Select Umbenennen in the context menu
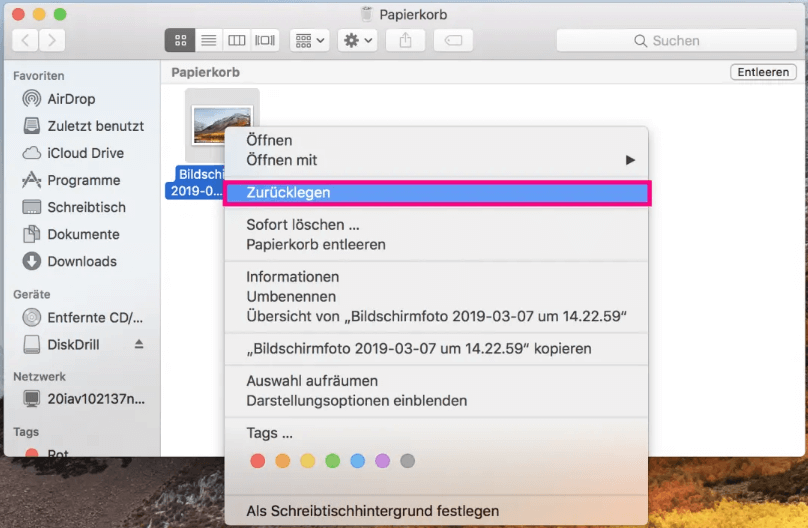Viewport: 808px width, 528px height. (x=291, y=297)
